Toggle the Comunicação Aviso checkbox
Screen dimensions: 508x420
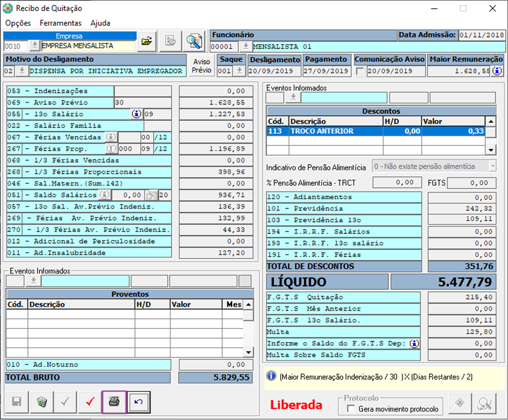point(360,72)
